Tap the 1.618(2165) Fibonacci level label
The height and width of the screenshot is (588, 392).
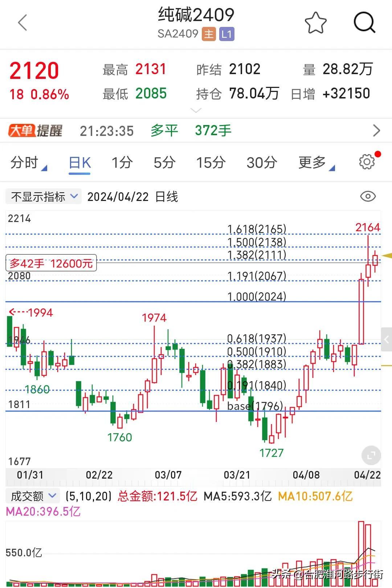(257, 229)
